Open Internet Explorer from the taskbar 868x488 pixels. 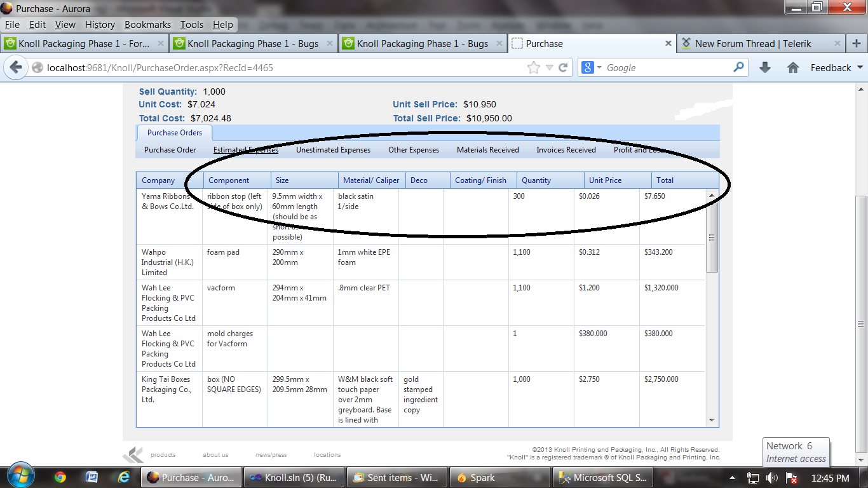coord(123,477)
